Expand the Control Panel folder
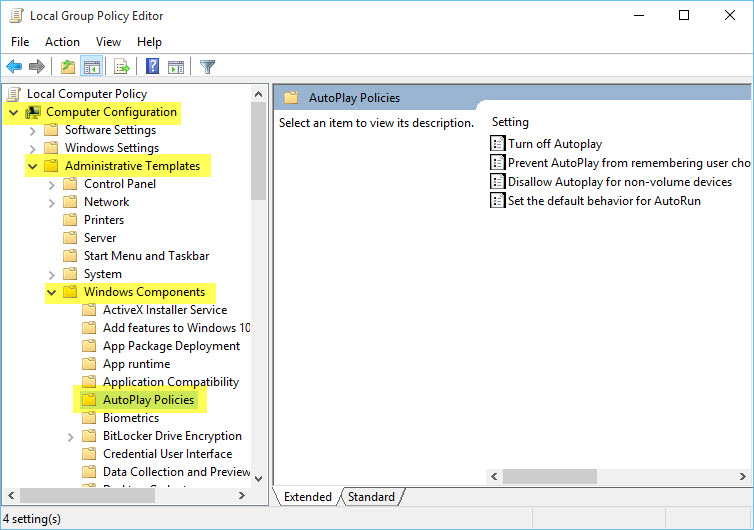The width and height of the screenshot is (754, 530). pyautogui.click(x=51, y=184)
